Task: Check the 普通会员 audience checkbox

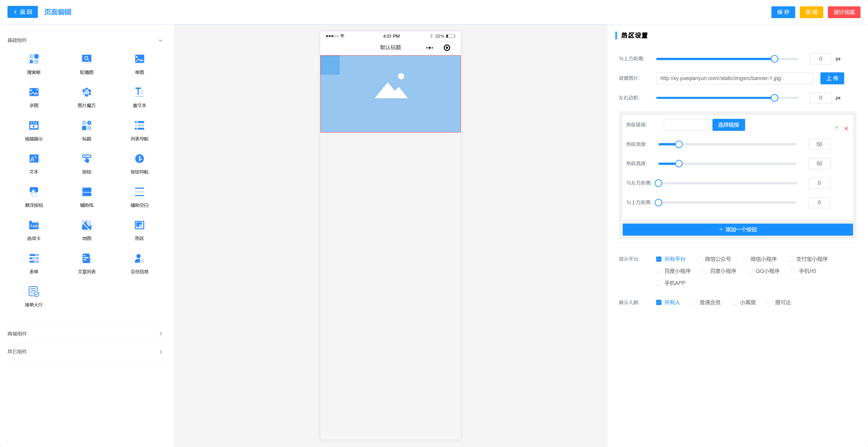Action: (694, 303)
